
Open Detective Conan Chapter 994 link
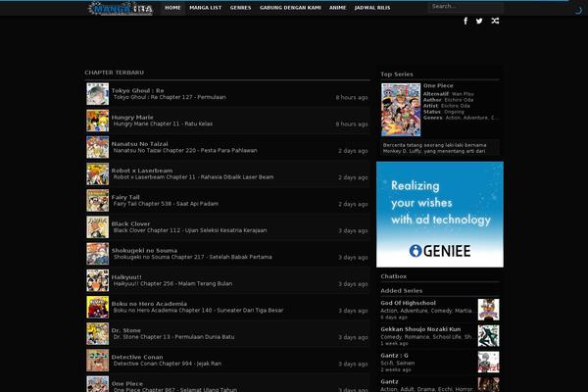168,364
